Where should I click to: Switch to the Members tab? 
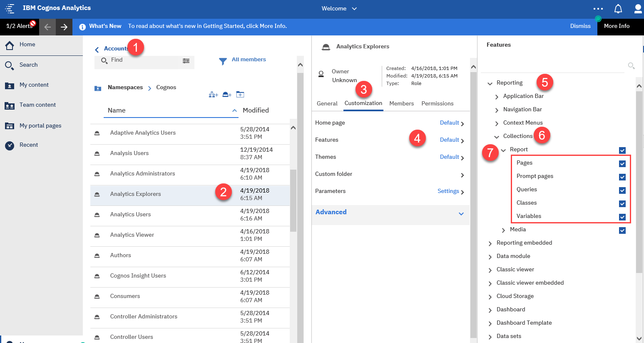tap(401, 103)
